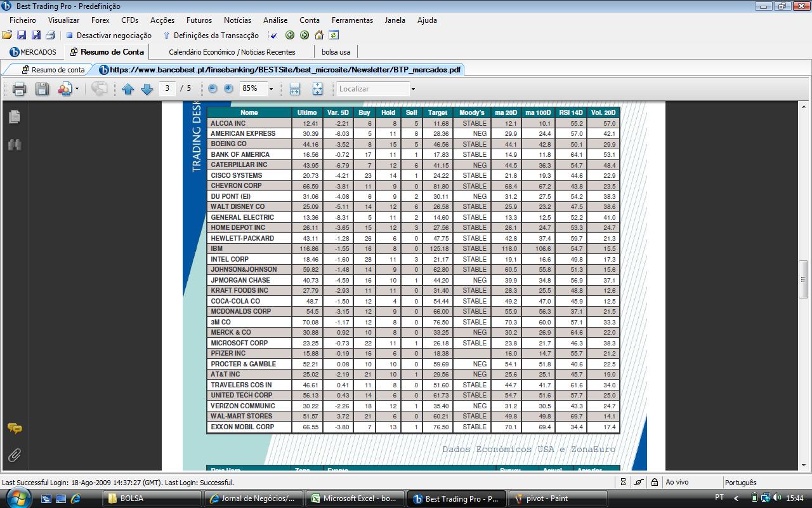Image resolution: width=812 pixels, height=508 pixels.
Task: Zoom out the PDF with the minus icon
Action: (x=213, y=89)
